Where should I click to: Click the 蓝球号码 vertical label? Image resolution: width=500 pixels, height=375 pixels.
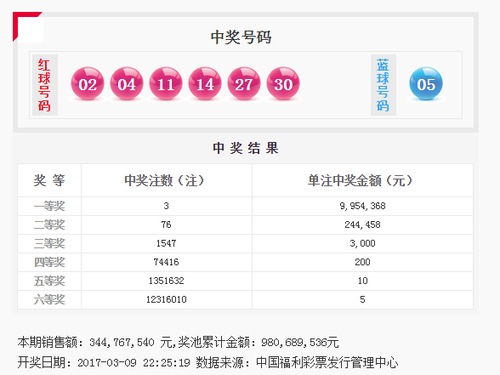[x=383, y=85]
